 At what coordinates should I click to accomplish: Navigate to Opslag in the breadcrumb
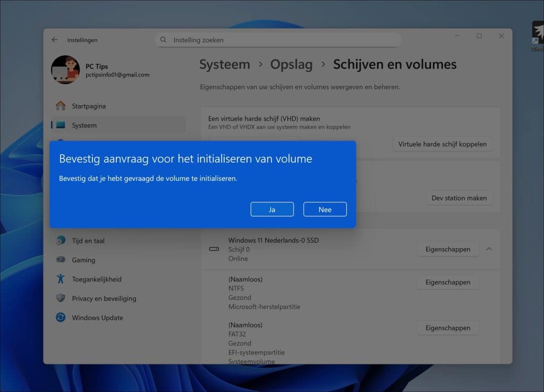291,64
